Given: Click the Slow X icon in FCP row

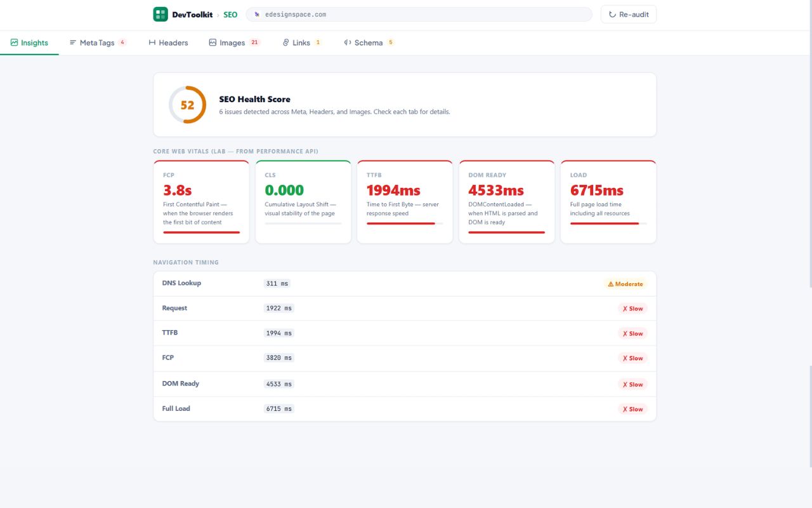Looking at the screenshot, I should pos(625,358).
